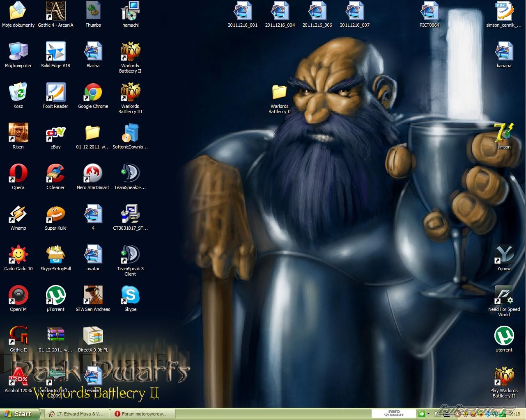This screenshot has height=420, width=526.
Task: Open eBay shortcut icon
Action: [55, 133]
